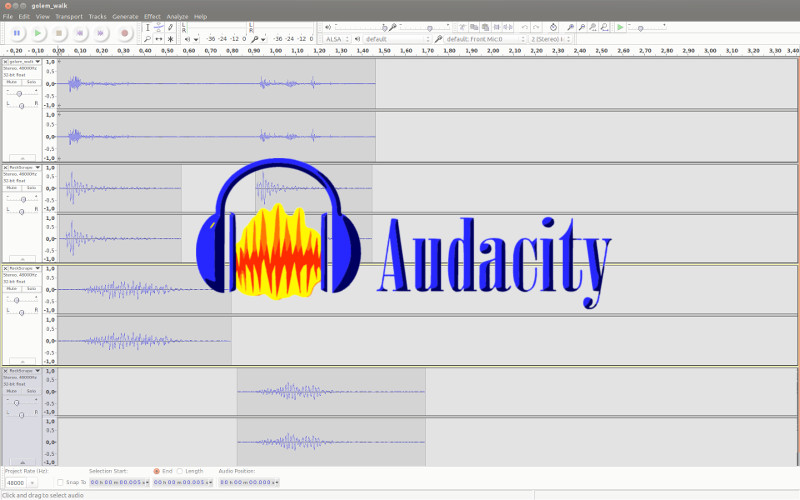Click the Undo arrow icon
Image resolution: width=800 pixels, height=500 pixels.
(x=524, y=27)
